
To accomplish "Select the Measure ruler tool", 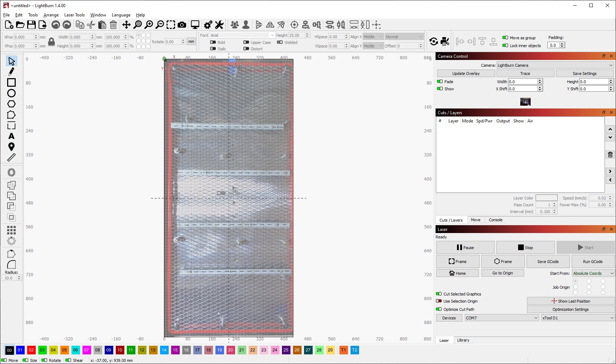I will (x=11, y=157).
